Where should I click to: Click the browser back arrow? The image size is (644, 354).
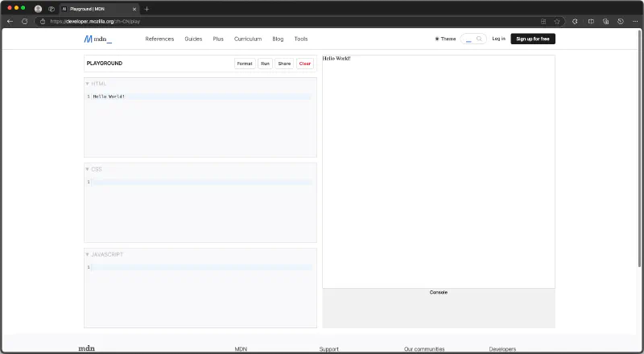pyautogui.click(x=10, y=22)
